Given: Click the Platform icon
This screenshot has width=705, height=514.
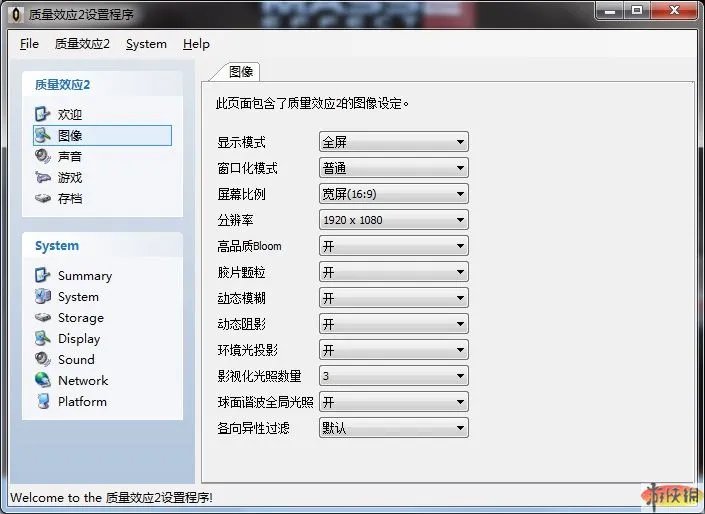Looking at the screenshot, I should click(x=43, y=401).
